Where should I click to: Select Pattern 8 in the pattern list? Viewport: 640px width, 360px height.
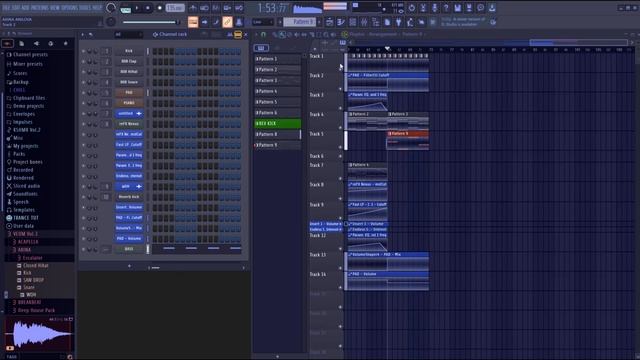278,134
